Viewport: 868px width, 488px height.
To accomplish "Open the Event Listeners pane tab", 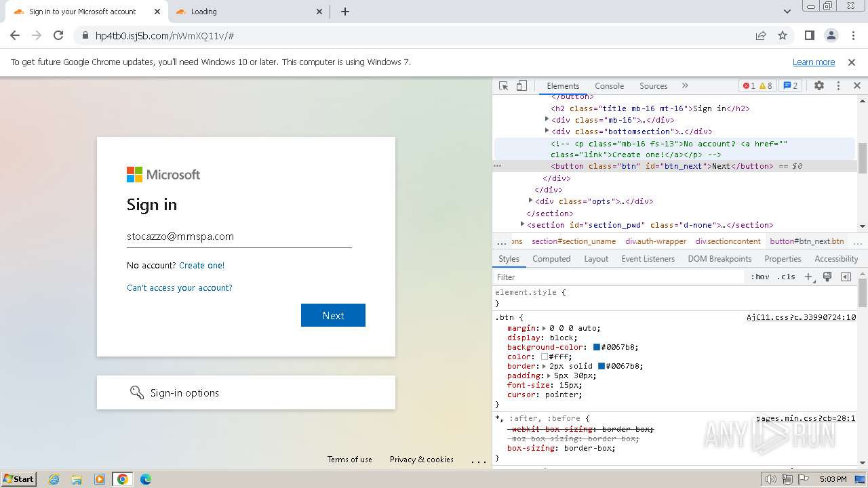I will [648, 259].
